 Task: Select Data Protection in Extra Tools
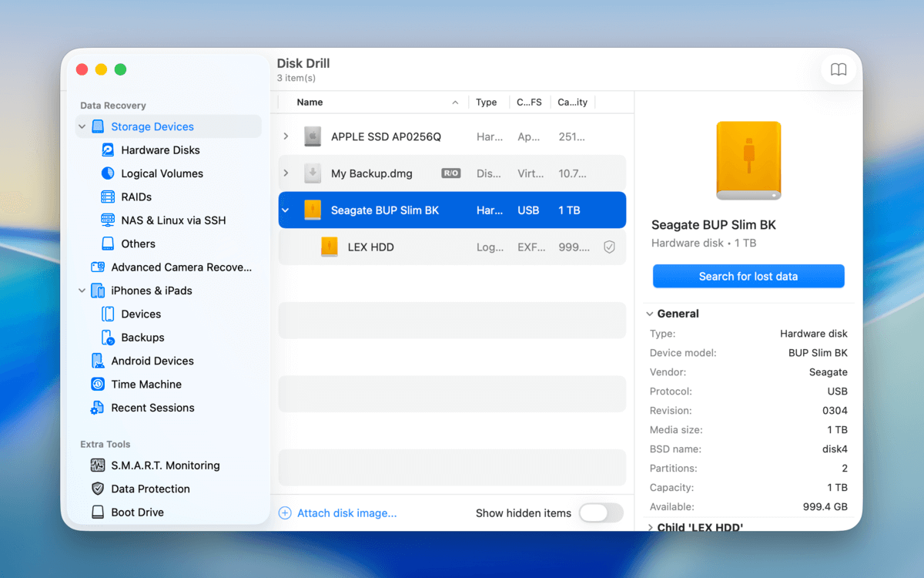coord(149,489)
